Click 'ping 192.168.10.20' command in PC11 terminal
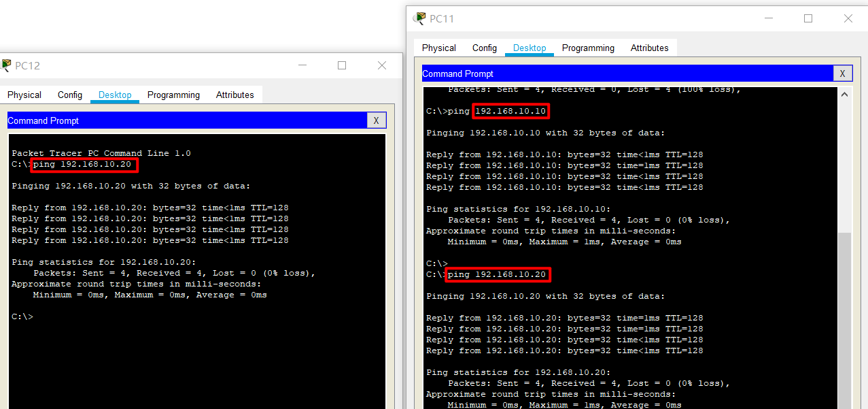 pyautogui.click(x=497, y=274)
